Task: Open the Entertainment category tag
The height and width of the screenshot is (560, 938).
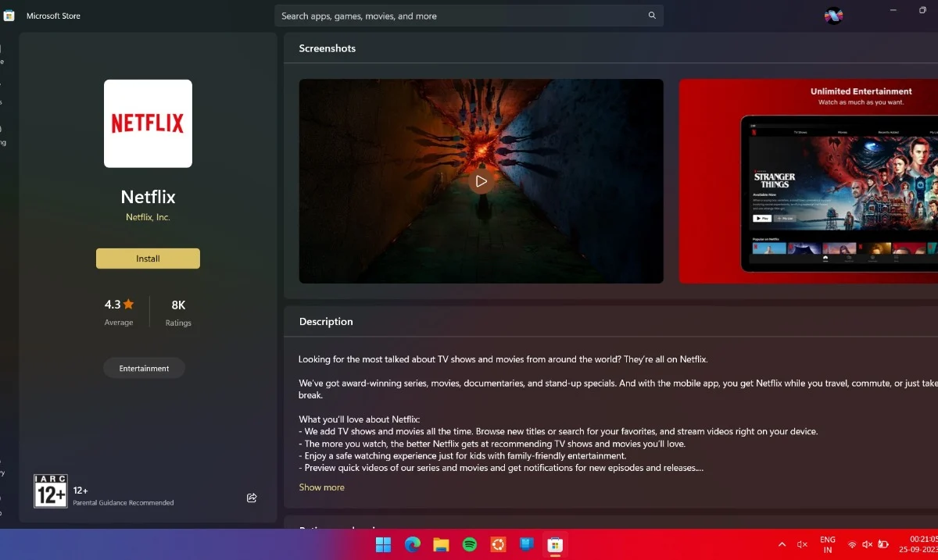Action: 144,368
